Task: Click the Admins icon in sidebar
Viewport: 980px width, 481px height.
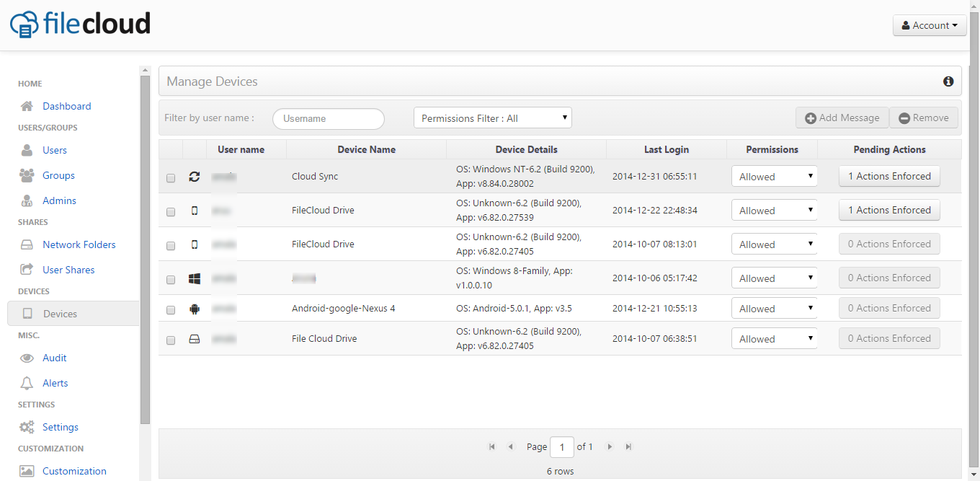Action: [x=27, y=200]
